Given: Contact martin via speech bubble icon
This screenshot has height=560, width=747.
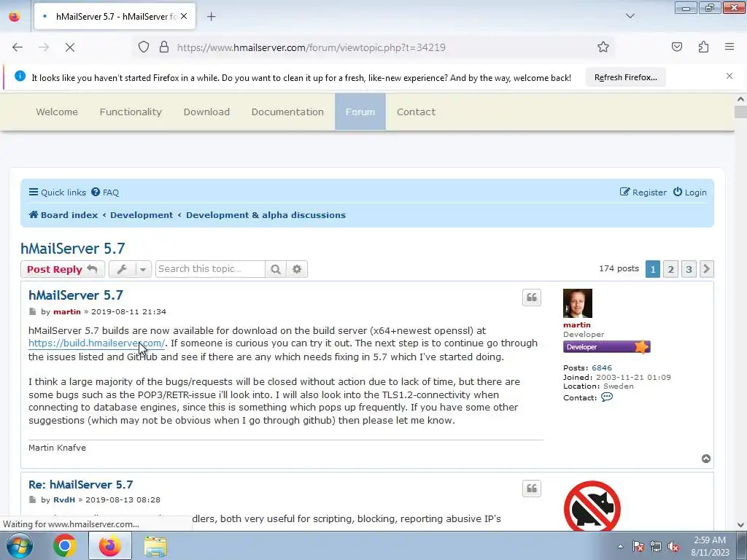Looking at the screenshot, I should coord(606,397).
